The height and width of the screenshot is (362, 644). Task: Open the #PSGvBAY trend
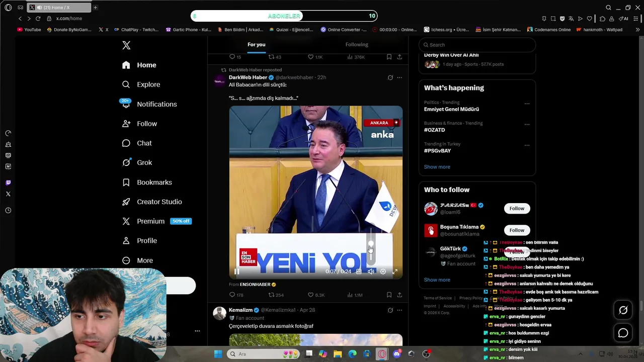(437, 151)
